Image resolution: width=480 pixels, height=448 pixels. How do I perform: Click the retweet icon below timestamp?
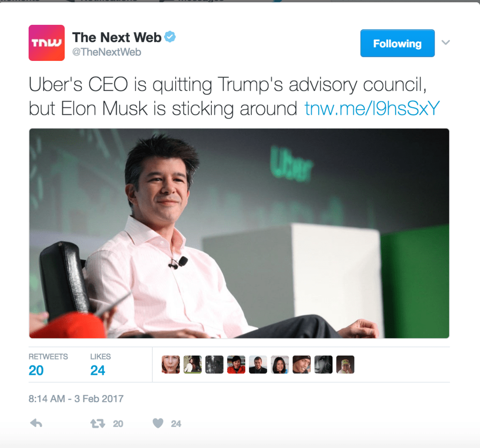[x=97, y=424]
